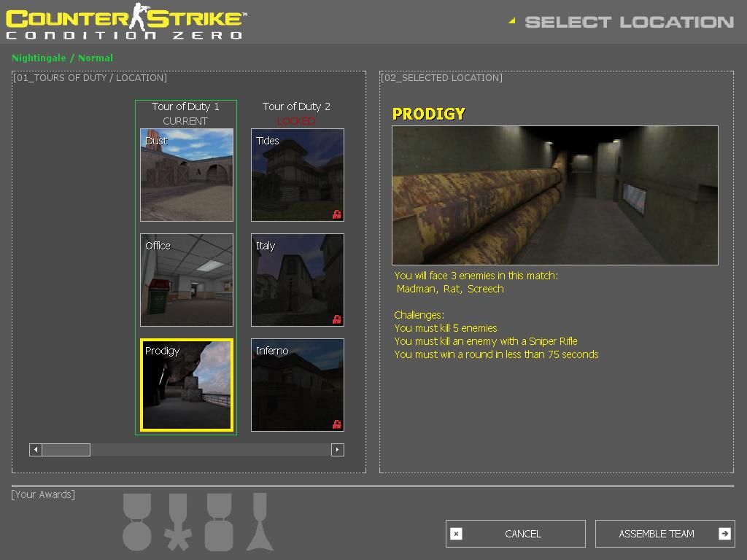Click the first round medal award icon
The image size is (747, 560).
(137, 522)
